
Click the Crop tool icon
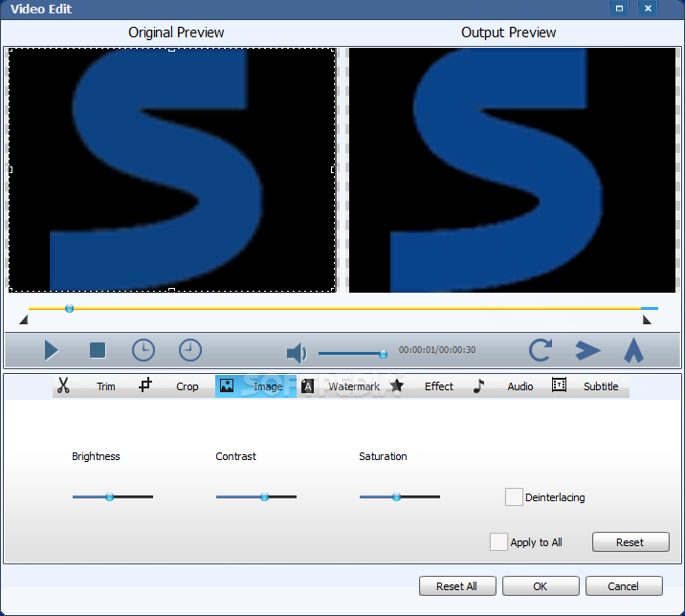tap(145, 385)
